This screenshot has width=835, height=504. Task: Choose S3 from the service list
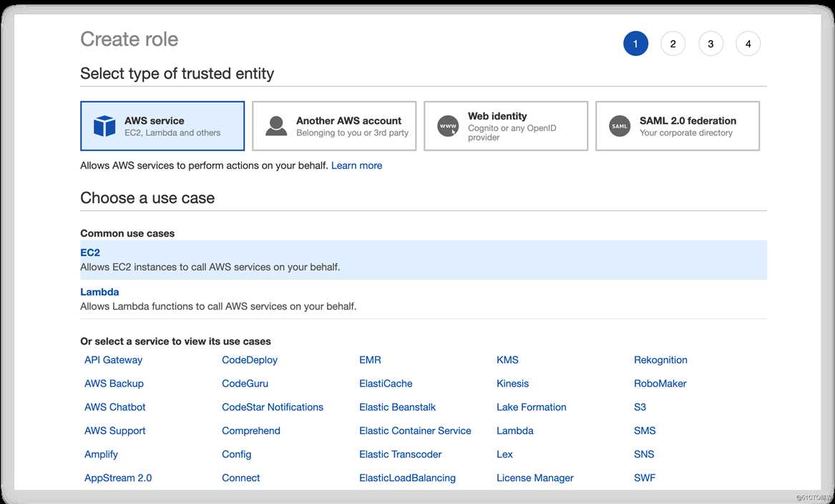click(640, 407)
